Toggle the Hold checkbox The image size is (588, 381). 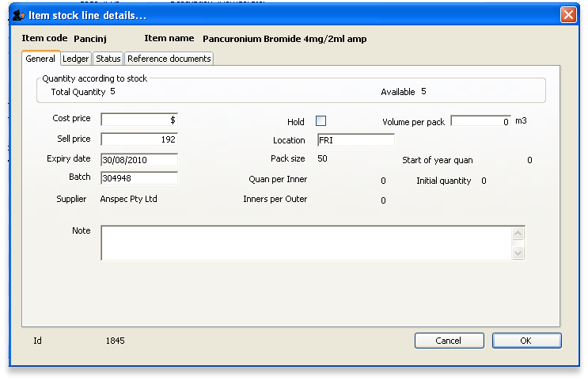pos(321,121)
